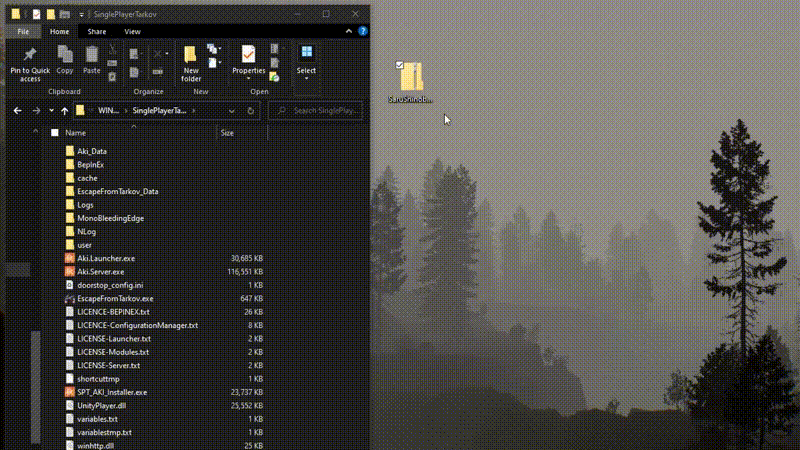Select the shortcuttmp file
Viewport: 800px width, 450px height.
[x=98, y=379]
